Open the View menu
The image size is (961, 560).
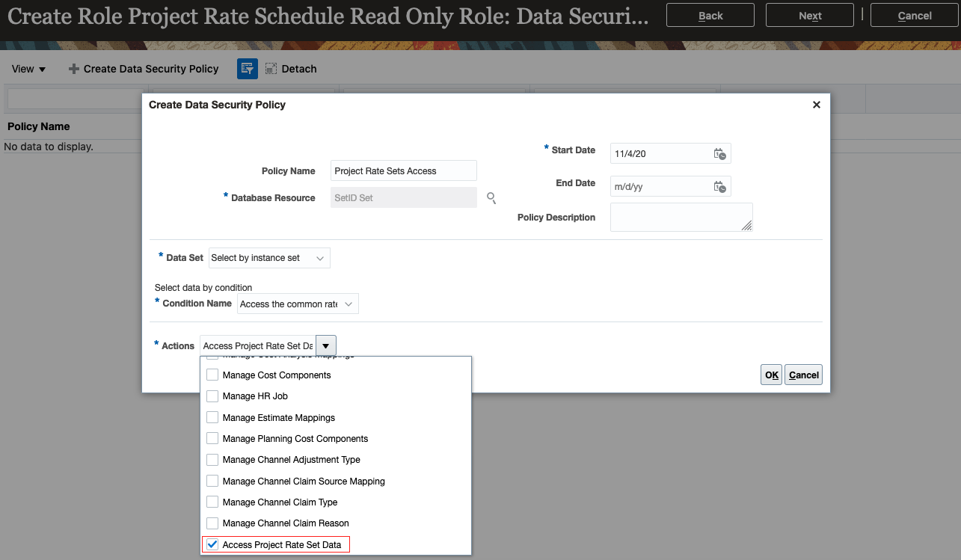[28, 69]
